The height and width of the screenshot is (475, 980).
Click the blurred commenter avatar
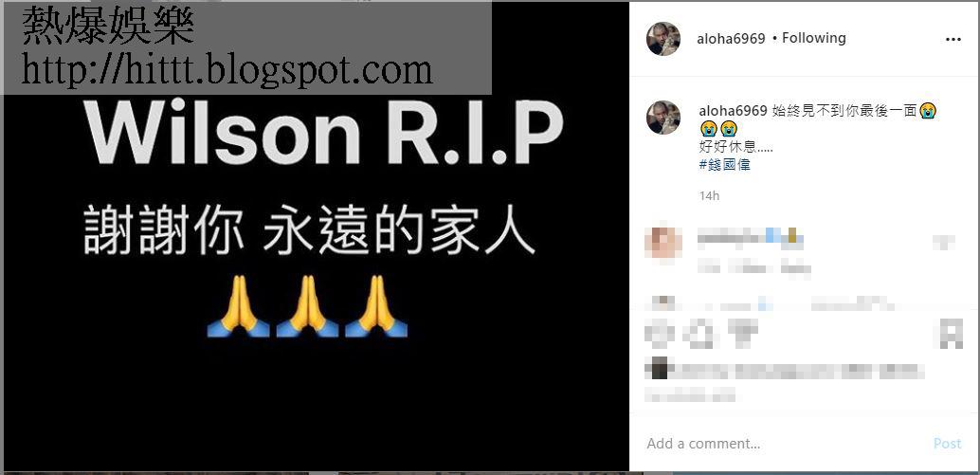[663, 241]
